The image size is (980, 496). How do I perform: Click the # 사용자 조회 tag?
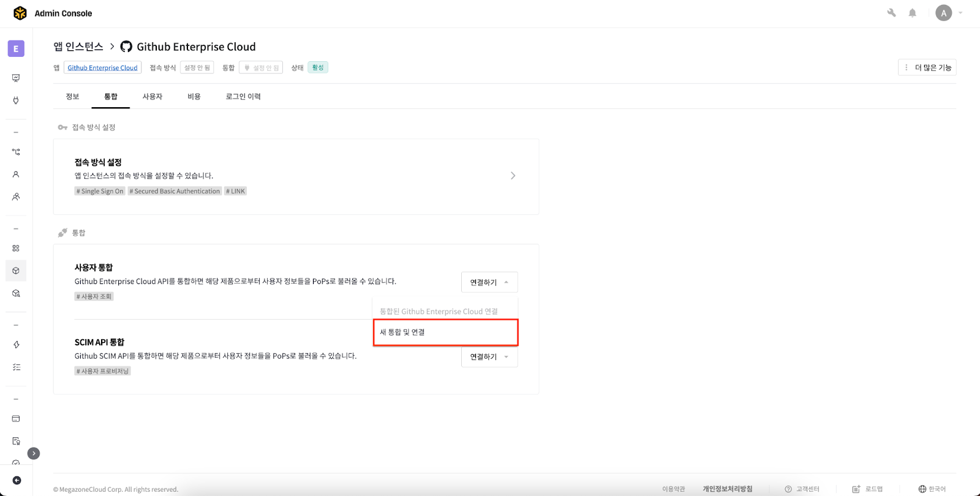[94, 296]
